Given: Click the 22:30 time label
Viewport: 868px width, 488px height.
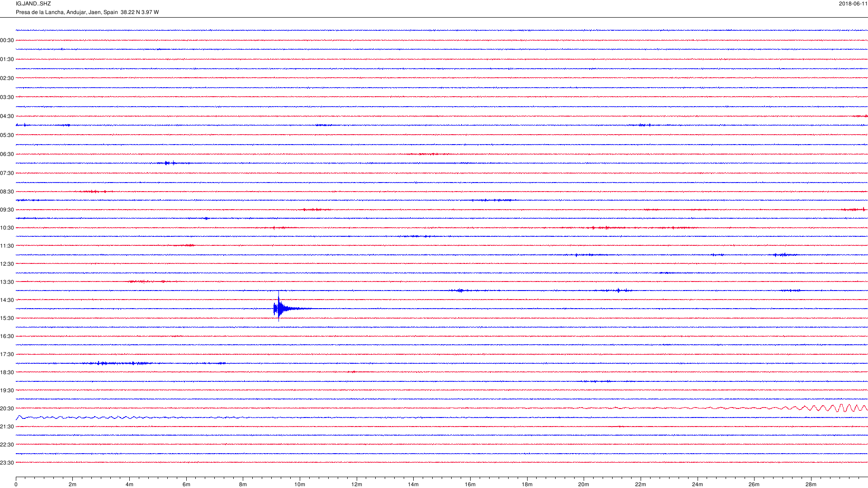Looking at the screenshot, I should pyautogui.click(x=7, y=445).
